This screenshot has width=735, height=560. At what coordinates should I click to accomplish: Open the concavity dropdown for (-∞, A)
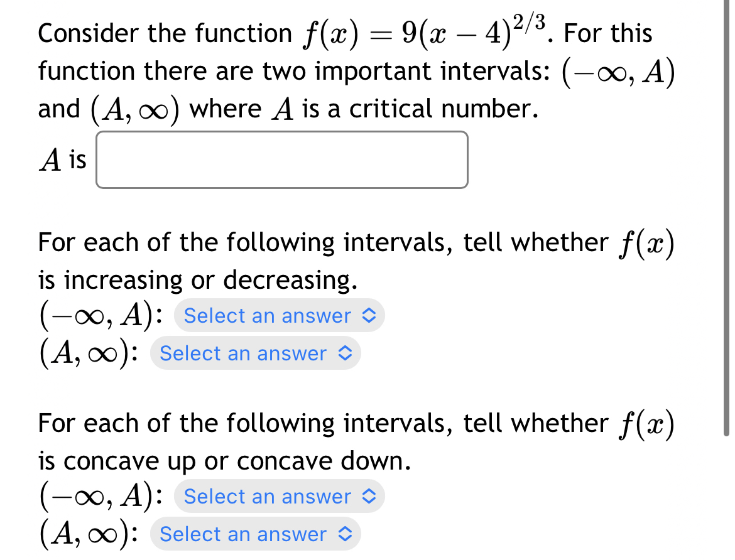pos(279,497)
